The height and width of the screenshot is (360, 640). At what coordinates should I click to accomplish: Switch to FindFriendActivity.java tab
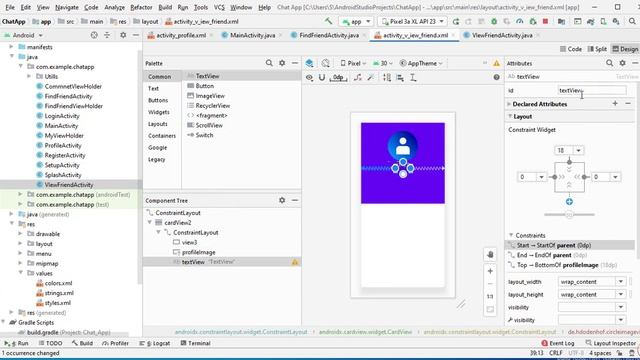(x=329, y=36)
